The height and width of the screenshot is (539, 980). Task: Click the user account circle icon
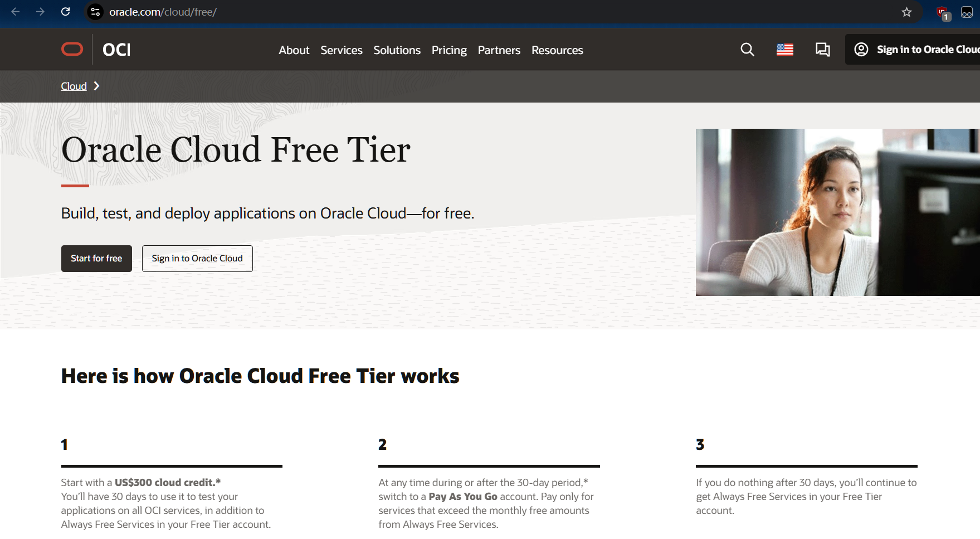click(x=861, y=50)
